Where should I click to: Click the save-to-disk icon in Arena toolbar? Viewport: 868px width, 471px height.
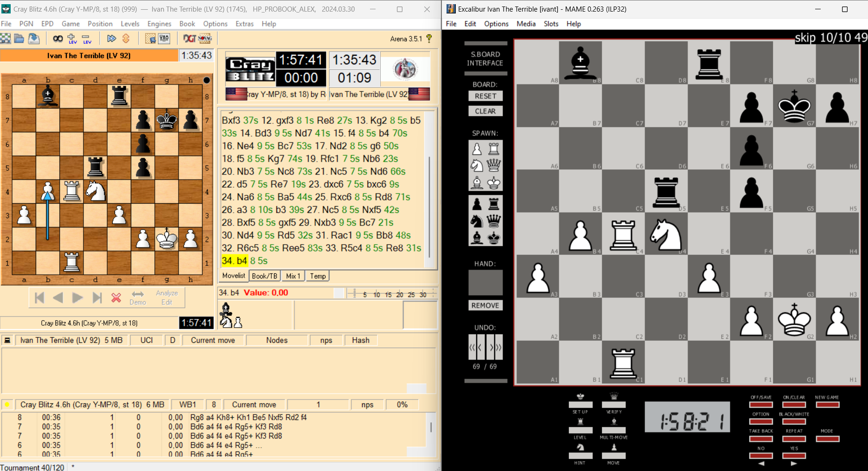click(x=34, y=39)
